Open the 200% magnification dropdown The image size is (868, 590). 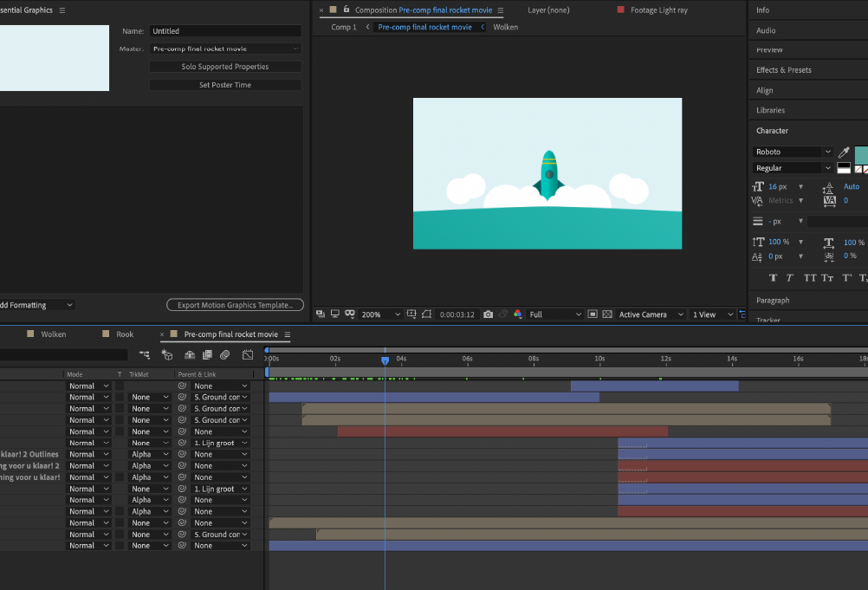pos(380,314)
